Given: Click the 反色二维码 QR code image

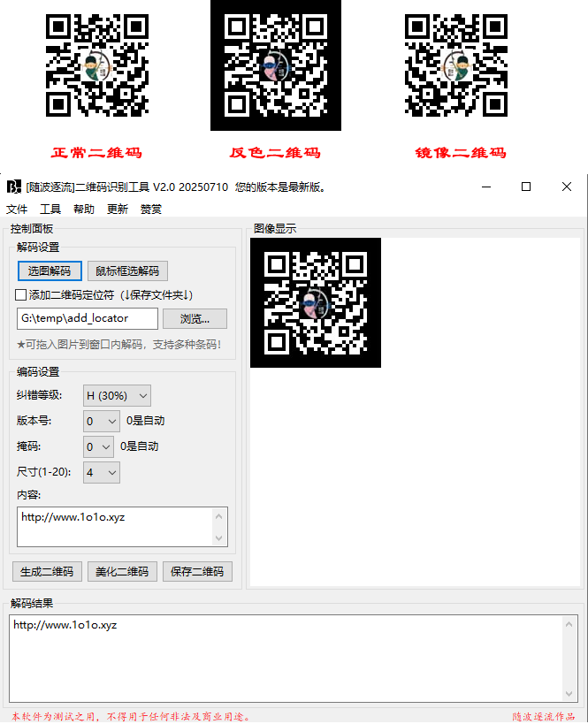Looking at the screenshot, I should pyautogui.click(x=276, y=65).
